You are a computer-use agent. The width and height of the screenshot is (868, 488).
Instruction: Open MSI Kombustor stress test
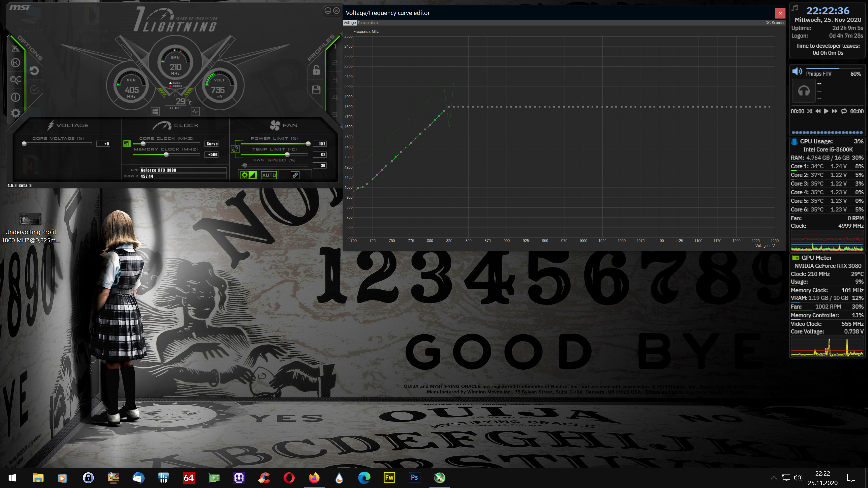(16, 63)
